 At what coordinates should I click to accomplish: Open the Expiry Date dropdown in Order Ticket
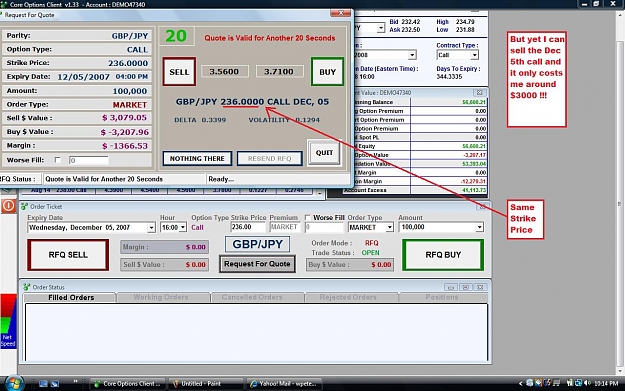pos(151,228)
